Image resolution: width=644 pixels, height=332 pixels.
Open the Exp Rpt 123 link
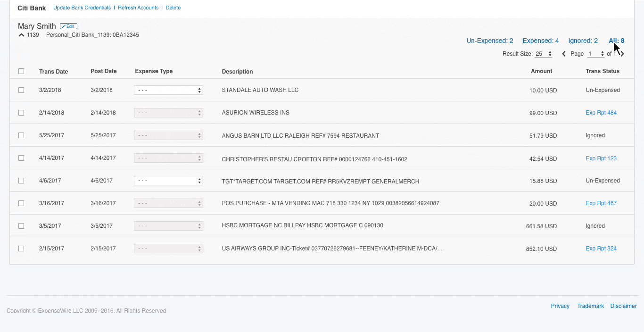click(601, 158)
